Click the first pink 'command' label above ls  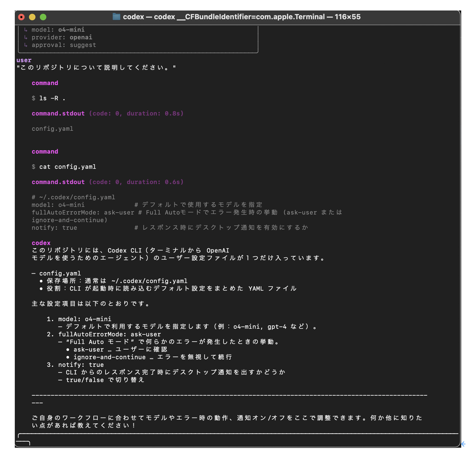pos(45,83)
